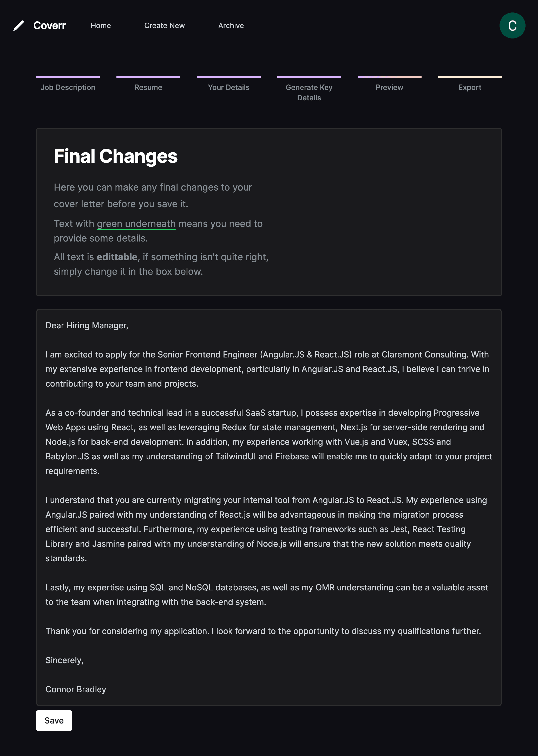
Task: Click the pencil/edit icon in navbar
Action: [17, 25]
